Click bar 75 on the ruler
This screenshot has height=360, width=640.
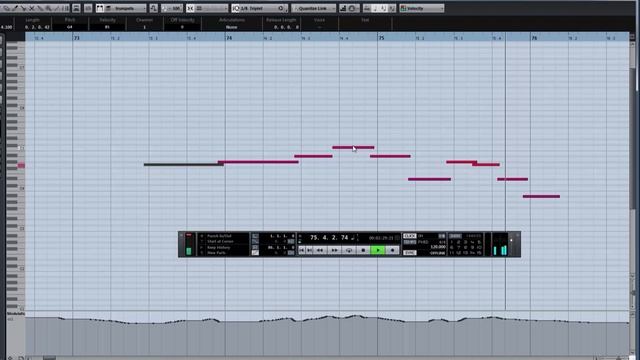[x=382, y=38]
